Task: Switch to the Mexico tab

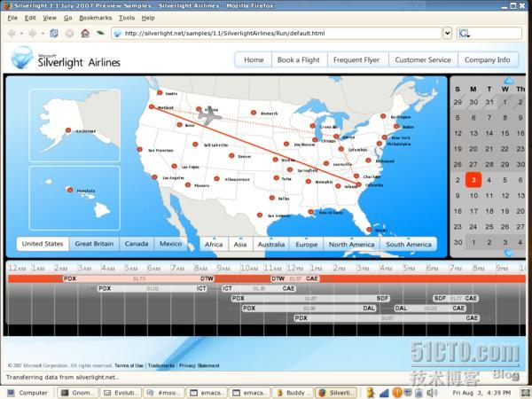Action: [170, 244]
